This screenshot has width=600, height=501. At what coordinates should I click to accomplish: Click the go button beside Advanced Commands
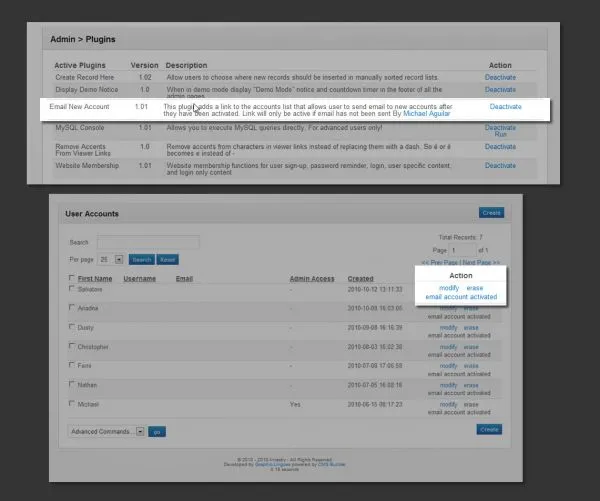coord(157,431)
